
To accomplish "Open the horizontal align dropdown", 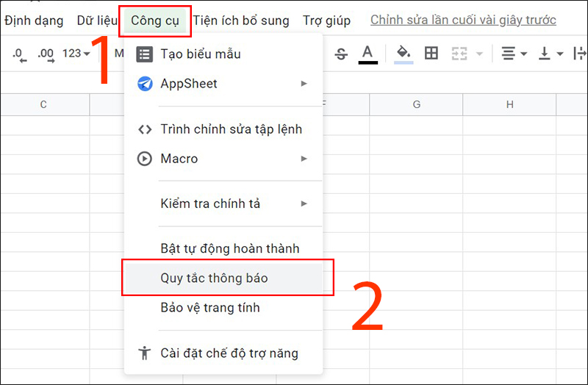I will click(x=514, y=54).
